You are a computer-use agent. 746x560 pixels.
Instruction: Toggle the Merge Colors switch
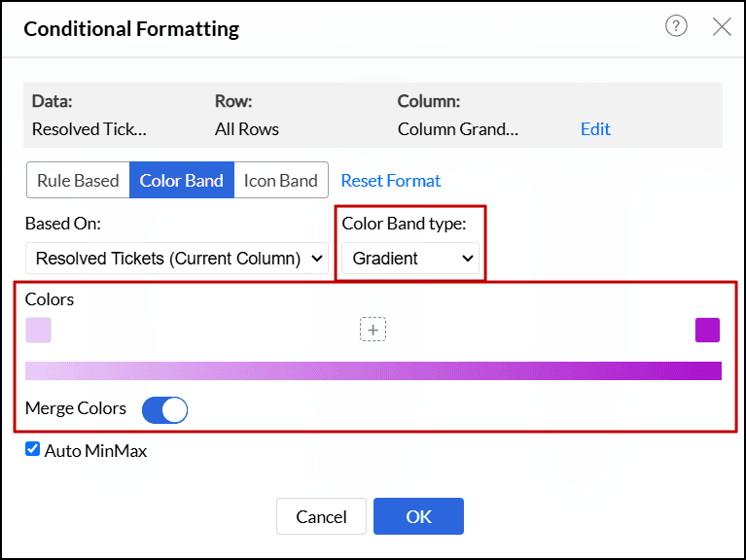[164, 410]
